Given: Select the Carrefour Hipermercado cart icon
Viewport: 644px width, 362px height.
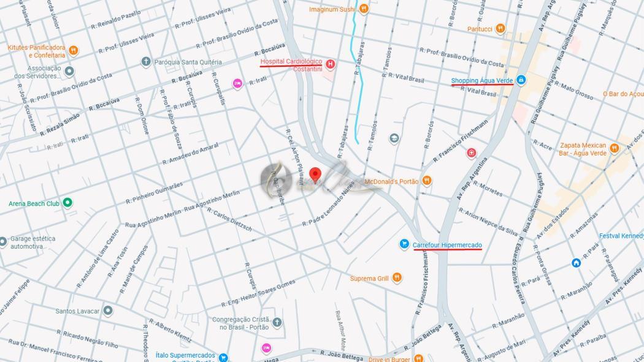Looking at the screenshot, I should [404, 244].
